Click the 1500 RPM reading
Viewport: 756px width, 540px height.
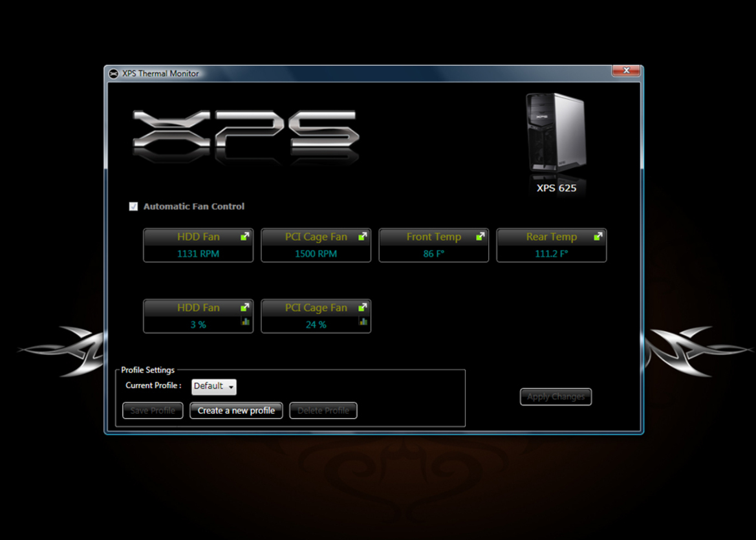(316, 254)
